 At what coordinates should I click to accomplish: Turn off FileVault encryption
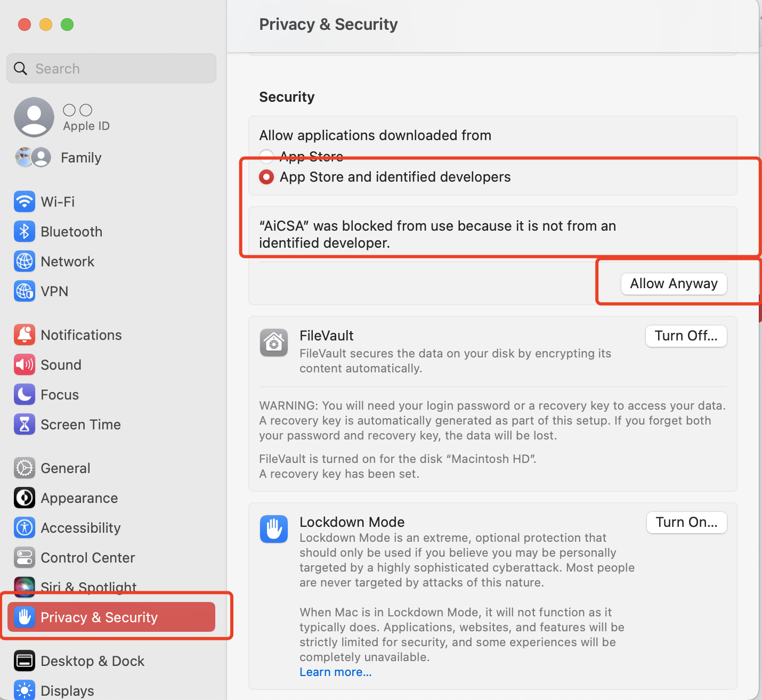coord(686,336)
